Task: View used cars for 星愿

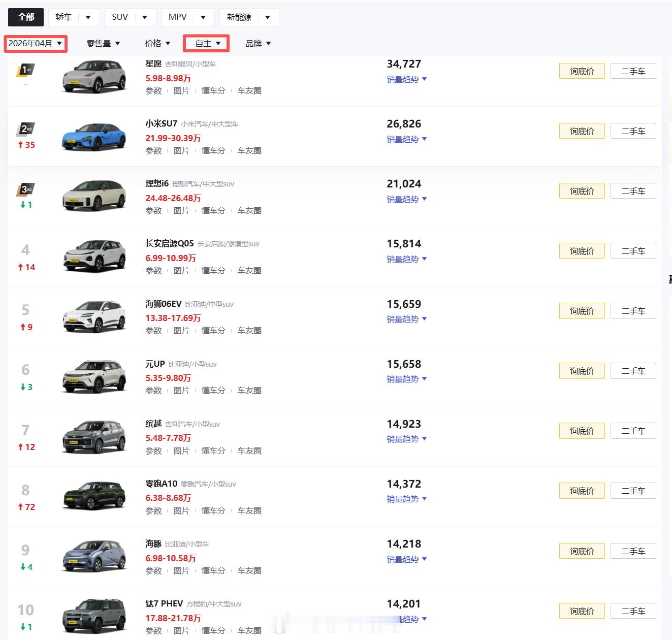Action: (633, 71)
